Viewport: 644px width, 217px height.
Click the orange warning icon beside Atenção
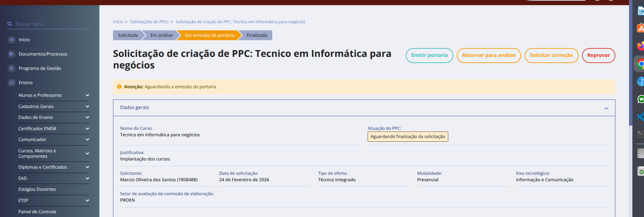click(x=119, y=87)
